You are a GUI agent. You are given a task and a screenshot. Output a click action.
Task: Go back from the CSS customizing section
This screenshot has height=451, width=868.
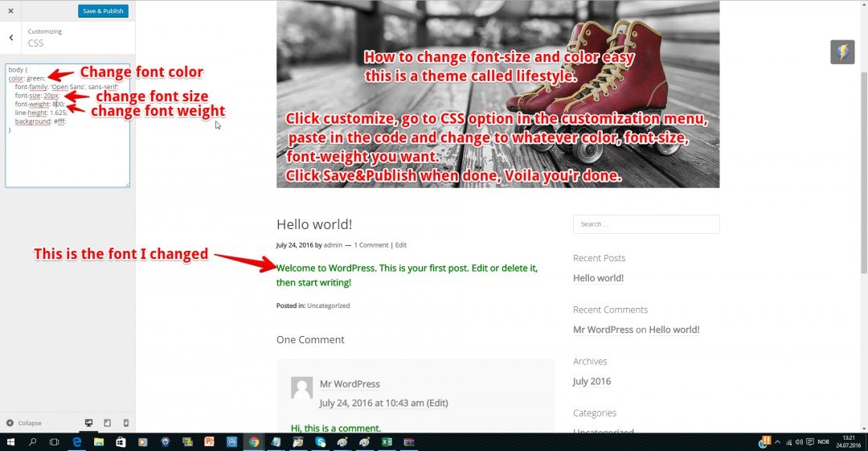click(11, 38)
